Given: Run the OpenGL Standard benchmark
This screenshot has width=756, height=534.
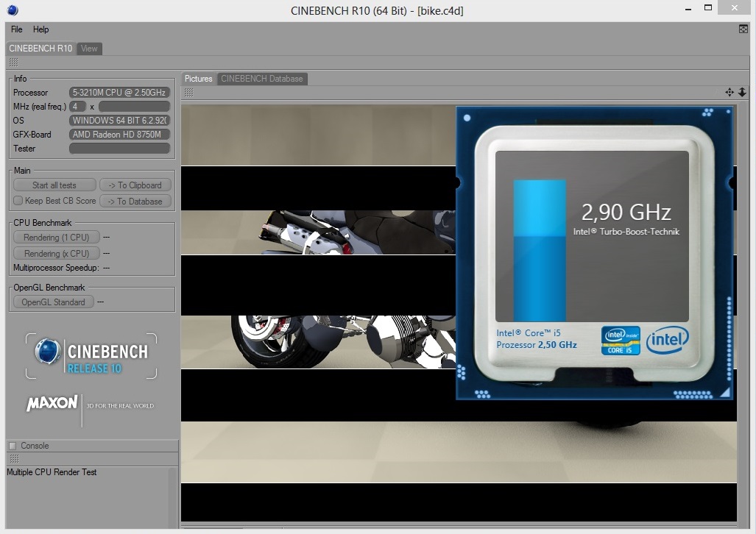Looking at the screenshot, I should (53, 302).
